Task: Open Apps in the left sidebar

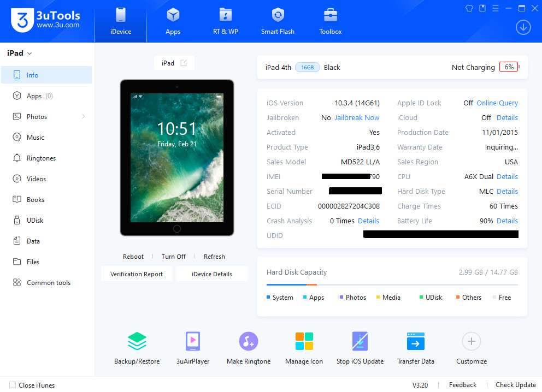Action: click(x=46, y=96)
